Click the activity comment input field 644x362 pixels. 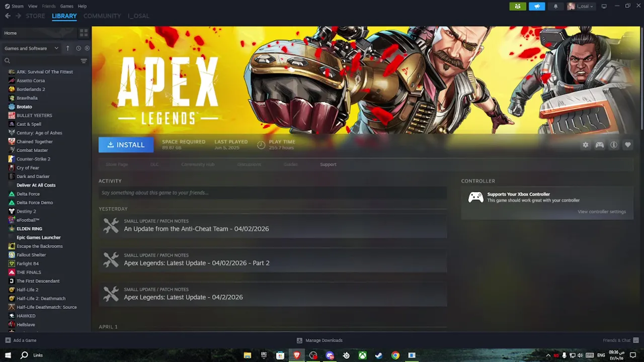(273, 193)
